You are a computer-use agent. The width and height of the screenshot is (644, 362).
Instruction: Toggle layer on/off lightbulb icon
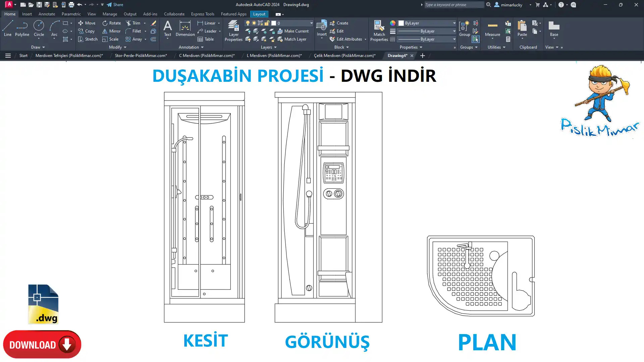[x=248, y=23]
